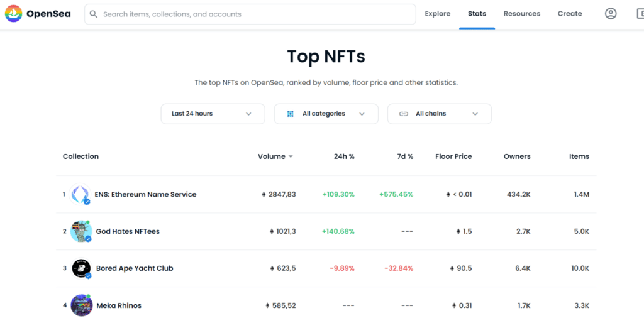The height and width of the screenshot is (323, 644).
Task: Open the All chains dropdown
Action: pyautogui.click(x=440, y=114)
